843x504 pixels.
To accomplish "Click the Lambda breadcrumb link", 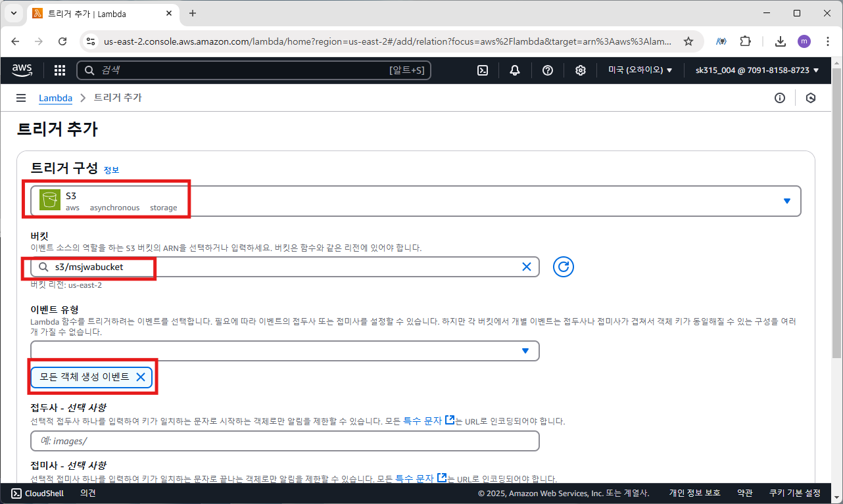I will click(x=55, y=98).
